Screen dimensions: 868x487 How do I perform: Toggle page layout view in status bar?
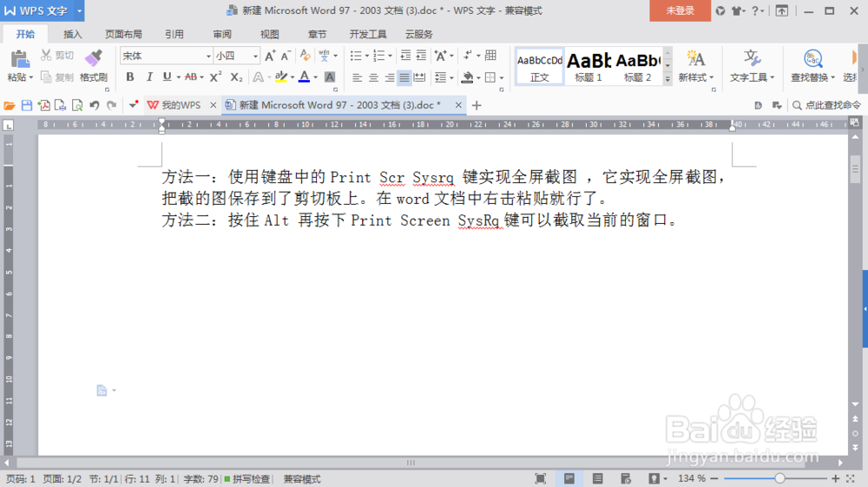coord(569,478)
